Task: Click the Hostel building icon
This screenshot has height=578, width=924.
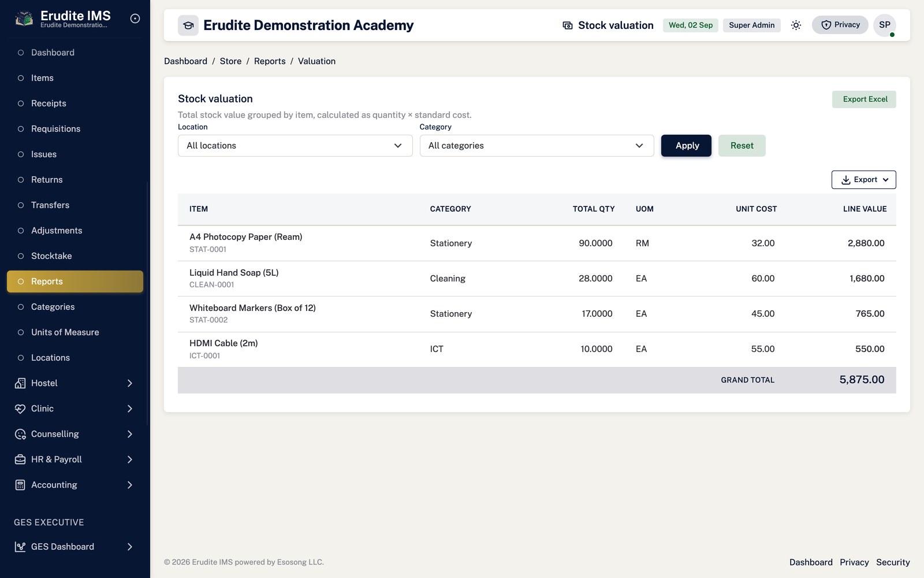Action: click(x=20, y=383)
